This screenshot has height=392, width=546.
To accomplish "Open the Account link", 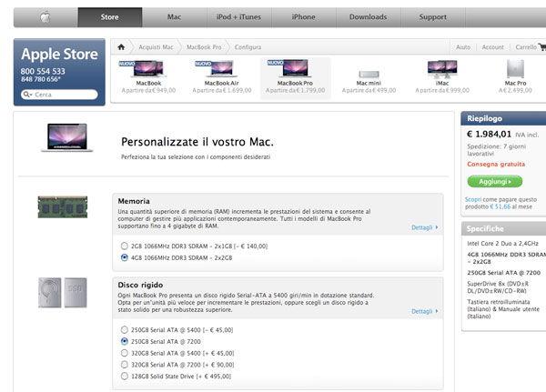I will pyautogui.click(x=492, y=47).
